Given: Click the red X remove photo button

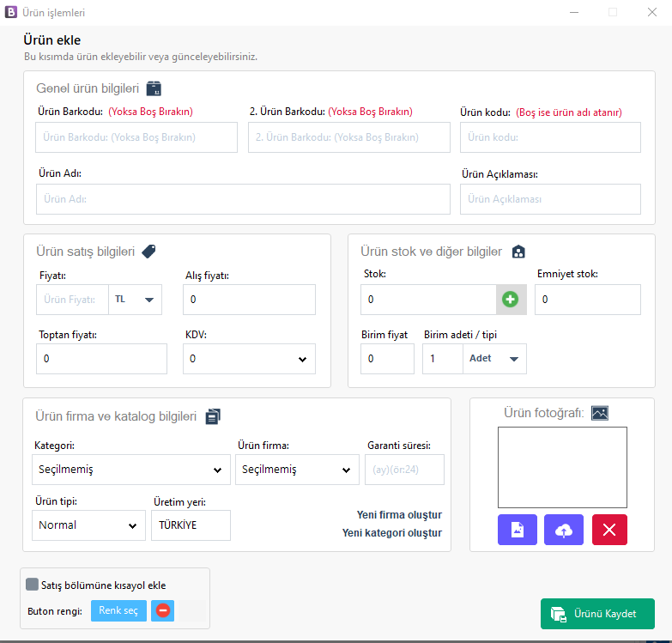Looking at the screenshot, I should pos(609,530).
